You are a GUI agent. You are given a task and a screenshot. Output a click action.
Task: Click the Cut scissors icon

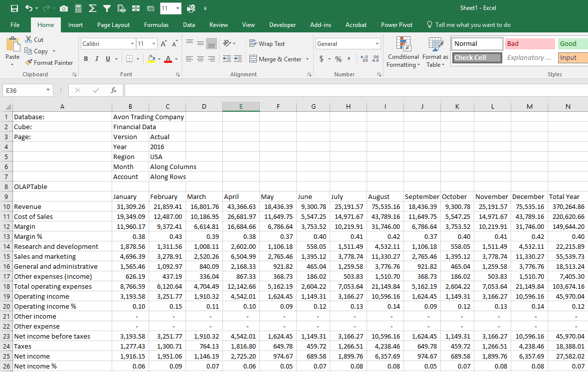28,39
